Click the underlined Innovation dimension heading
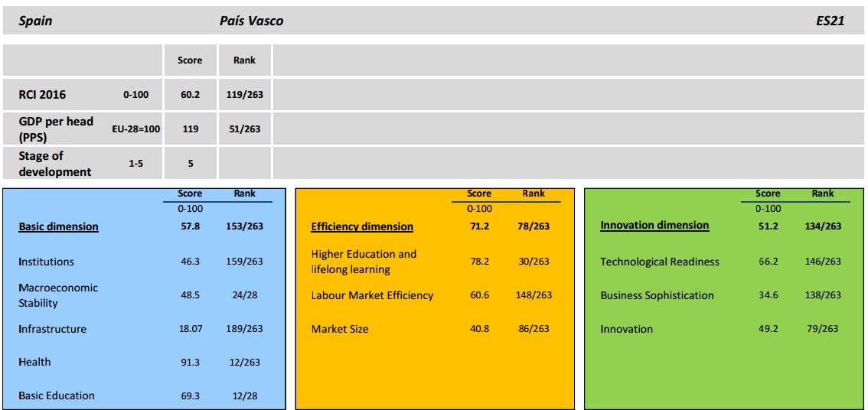Screen dimensions: 868x410 (654, 226)
